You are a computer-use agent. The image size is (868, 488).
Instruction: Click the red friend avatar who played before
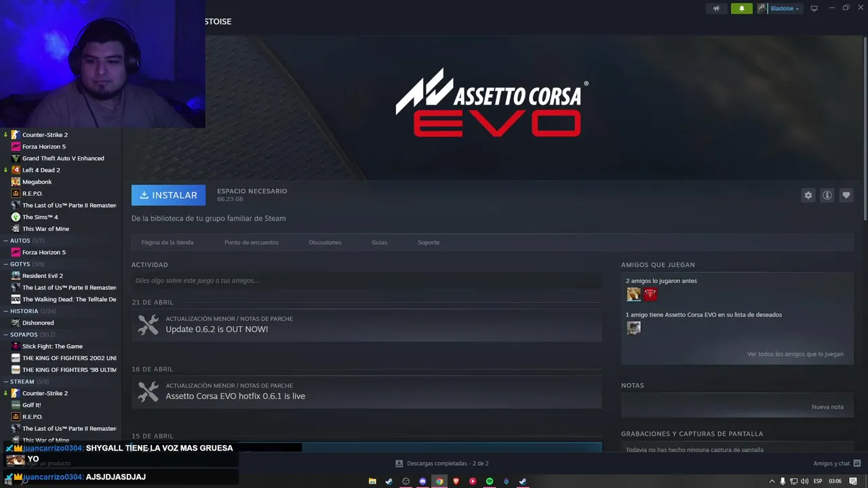[x=650, y=294]
